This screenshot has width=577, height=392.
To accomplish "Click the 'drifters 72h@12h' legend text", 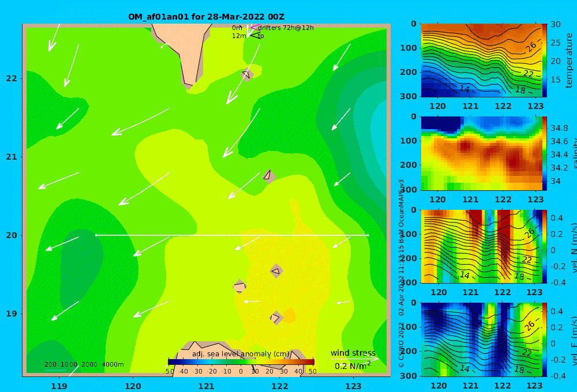I will pos(286,28).
